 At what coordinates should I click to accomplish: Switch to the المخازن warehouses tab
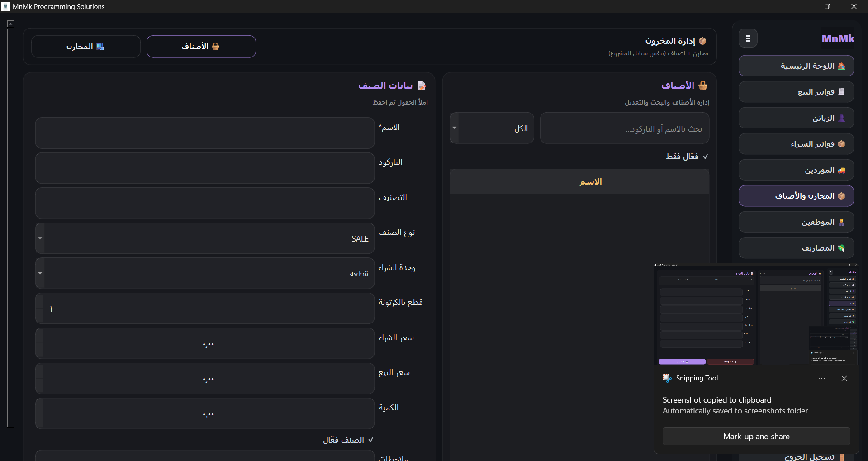[x=86, y=47]
